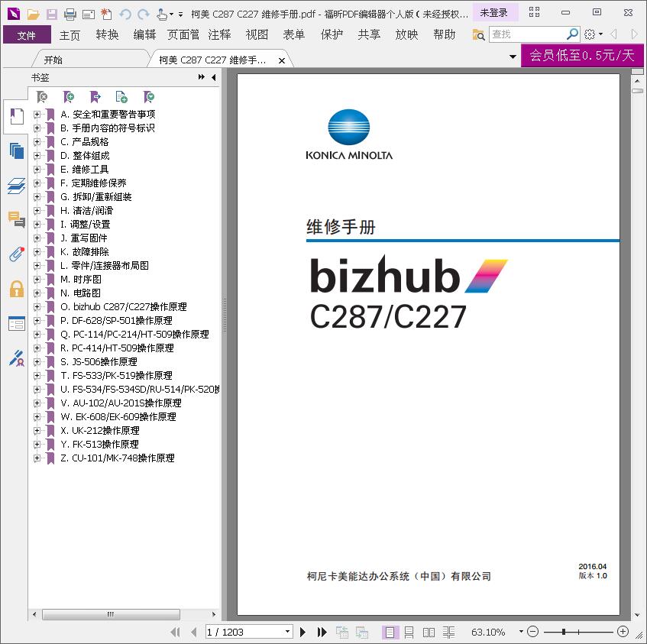Click document vertical scrollbar down arrow
Viewport: 647px width, 644px height.
[x=637, y=615]
